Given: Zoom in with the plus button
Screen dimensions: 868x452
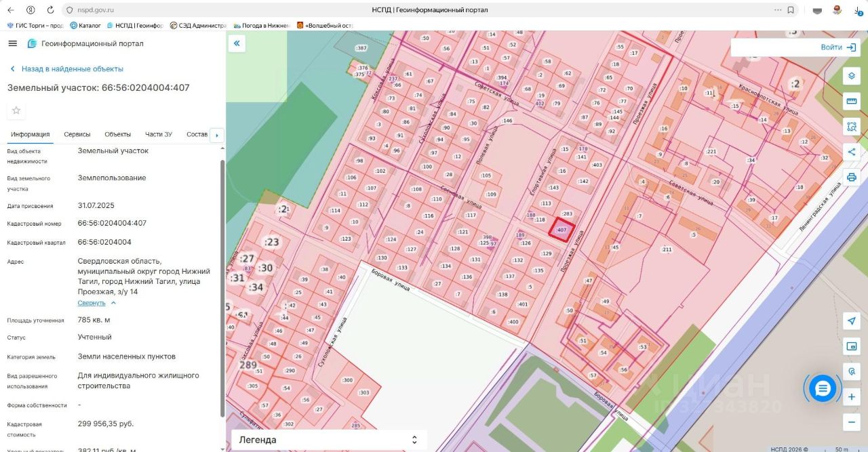Looking at the screenshot, I should [x=852, y=396].
